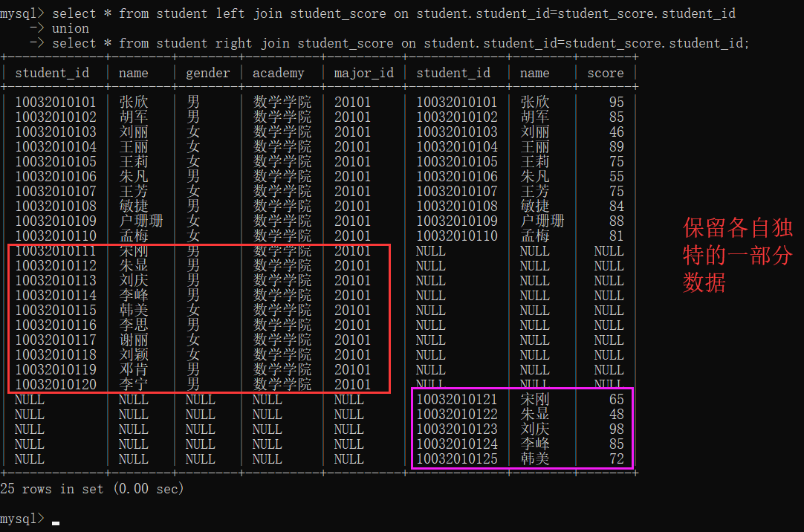Click the score value 46
Screen dimensions: 804x532
click(x=616, y=132)
